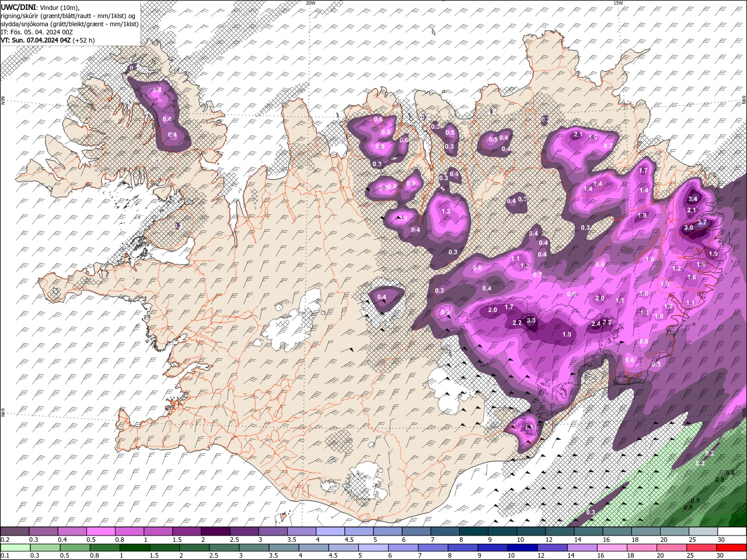Pick the red-pink swatch labeled 25, blue/red legend row
Screen dimensions: 747x560
click(x=701, y=547)
